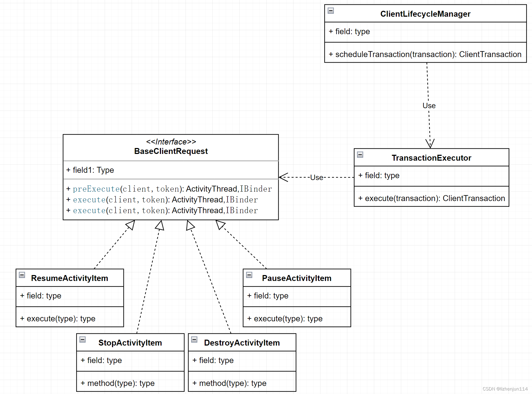Open the CSDN @lizhenjun114 watermark link

coord(505,389)
